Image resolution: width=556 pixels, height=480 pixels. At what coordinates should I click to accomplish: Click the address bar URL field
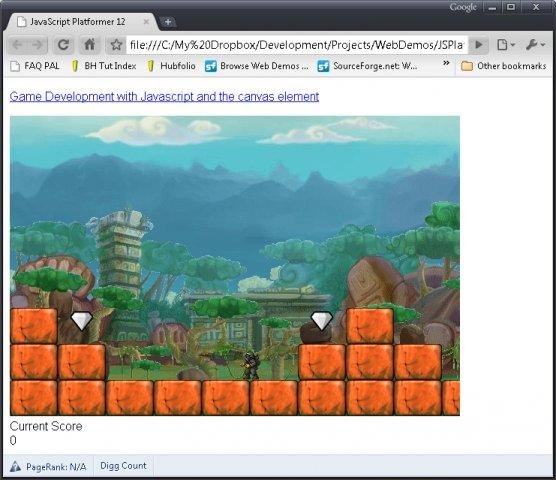pyautogui.click(x=297, y=45)
